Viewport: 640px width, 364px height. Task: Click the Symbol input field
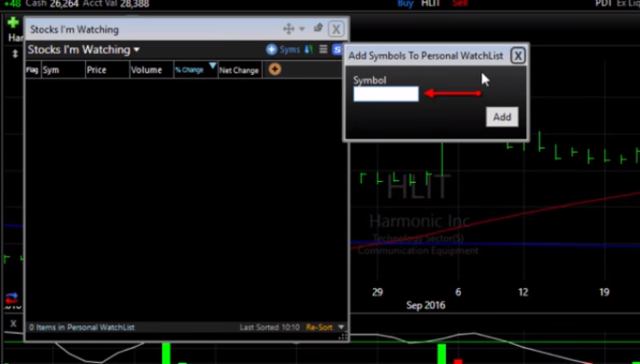coord(386,94)
